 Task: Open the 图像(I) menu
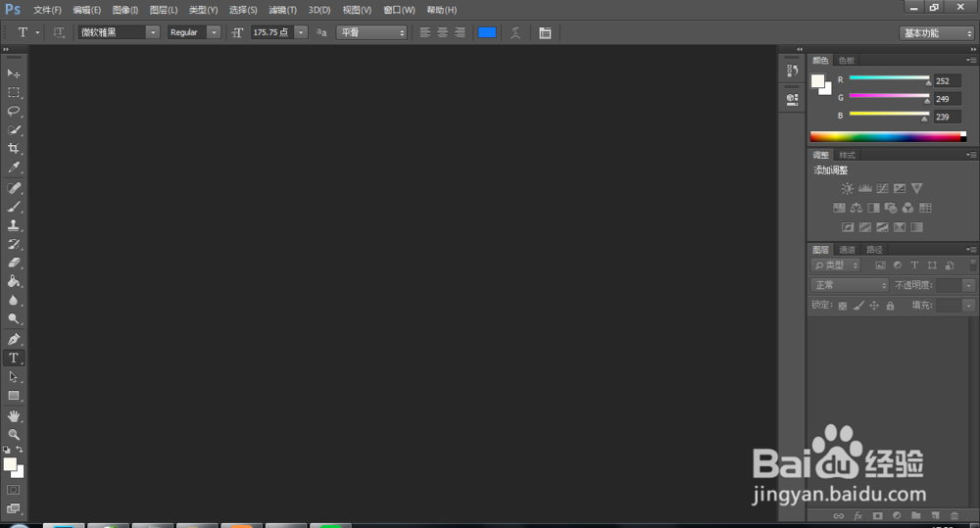[x=125, y=10]
